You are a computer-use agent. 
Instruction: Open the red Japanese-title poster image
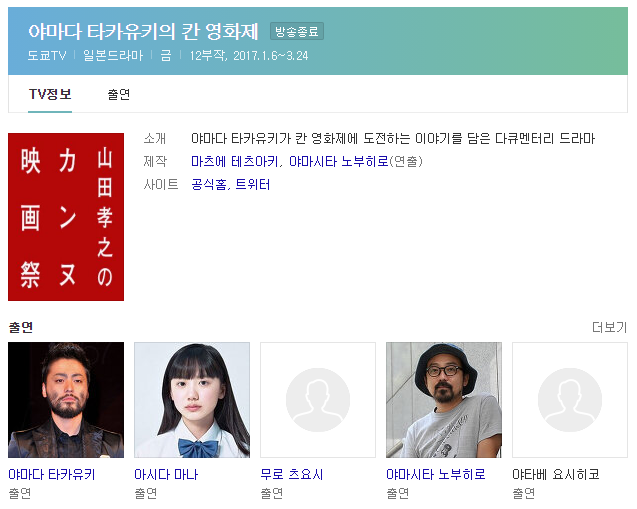[x=66, y=217]
